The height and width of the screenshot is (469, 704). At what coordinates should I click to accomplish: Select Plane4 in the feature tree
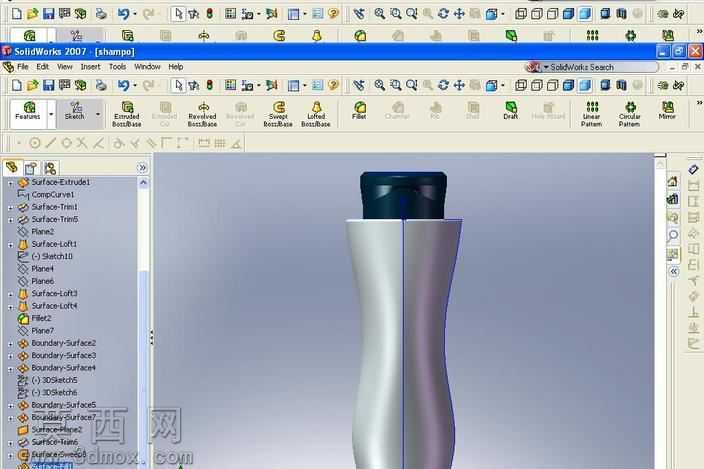tap(43, 269)
